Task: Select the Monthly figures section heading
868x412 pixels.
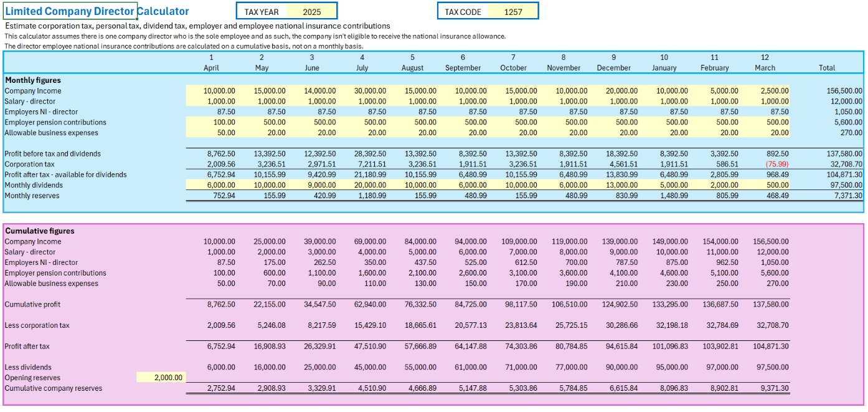Action: [x=33, y=80]
